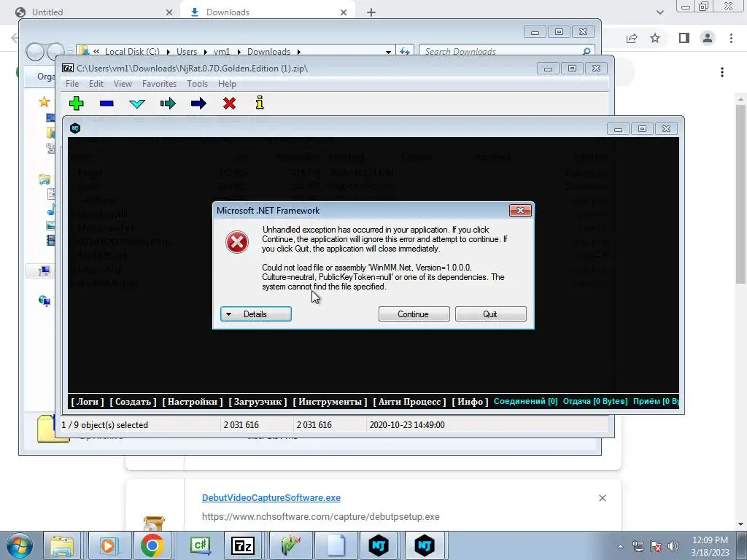Image resolution: width=747 pixels, height=560 pixels.
Task: Open Downloads page more actions menu
Action: 722,72
